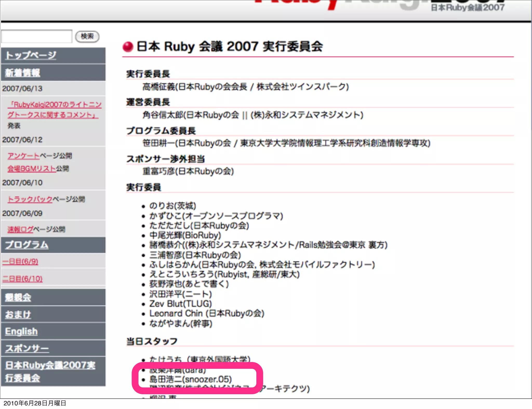The height and width of the screenshot is (409, 532).
Task: Click the ながやまん(幹事) list item
Action: (181, 324)
